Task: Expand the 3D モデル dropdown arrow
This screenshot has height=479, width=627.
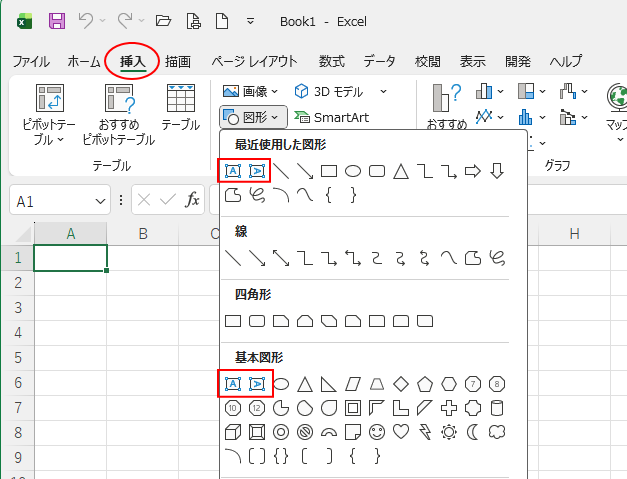Action: (383, 92)
